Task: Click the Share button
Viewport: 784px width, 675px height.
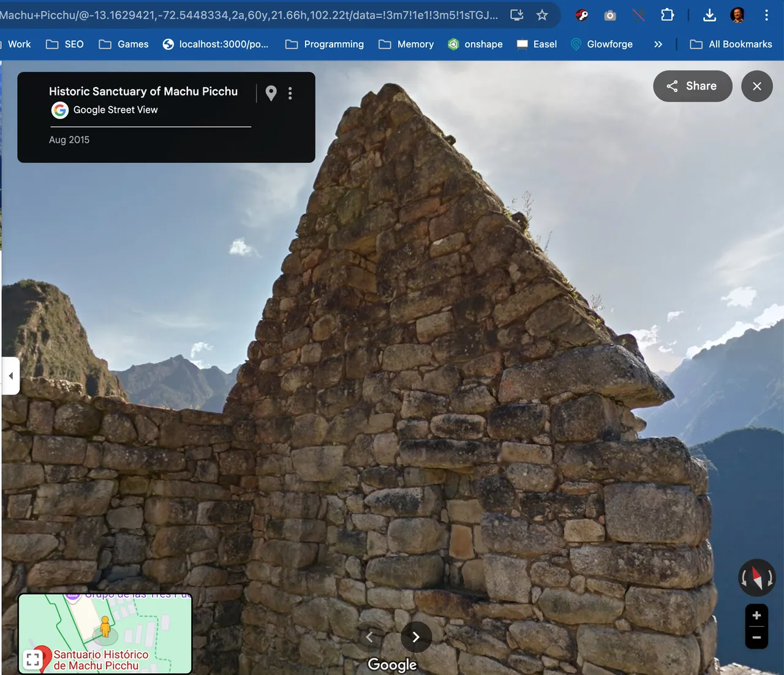Action: (693, 86)
